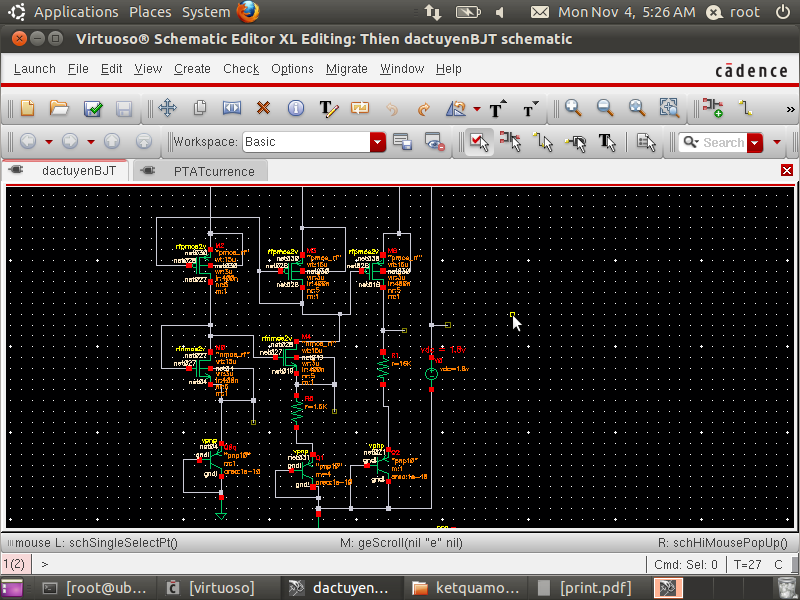Open a cellview with the folder icon
The width and height of the screenshot is (800, 600).
coord(59,108)
